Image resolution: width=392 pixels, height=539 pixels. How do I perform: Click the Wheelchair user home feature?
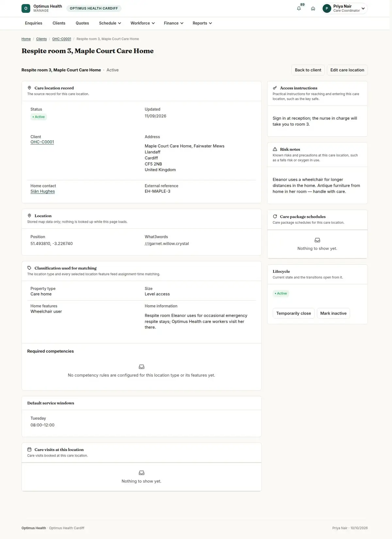pos(46,312)
